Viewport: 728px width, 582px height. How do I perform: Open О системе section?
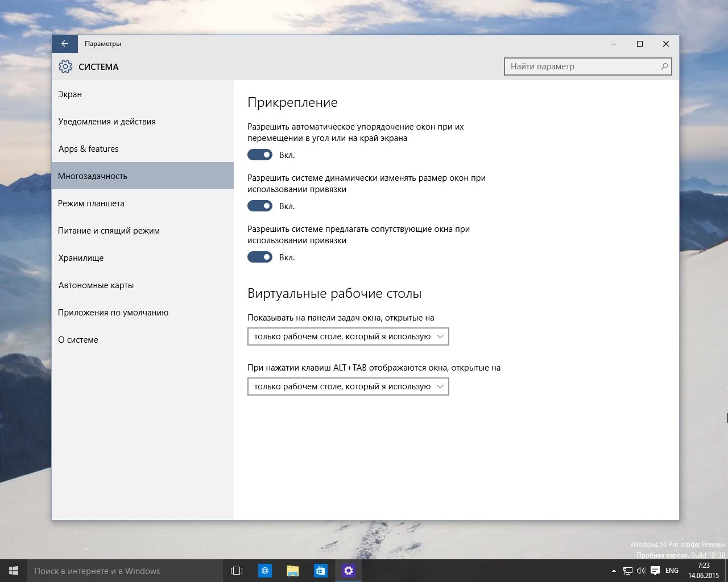pos(143,340)
